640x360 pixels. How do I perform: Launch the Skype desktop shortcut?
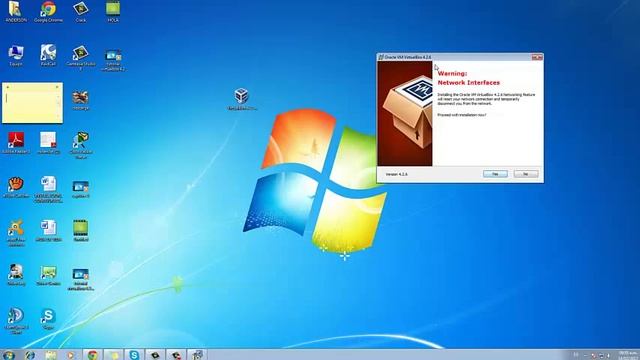click(48, 319)
